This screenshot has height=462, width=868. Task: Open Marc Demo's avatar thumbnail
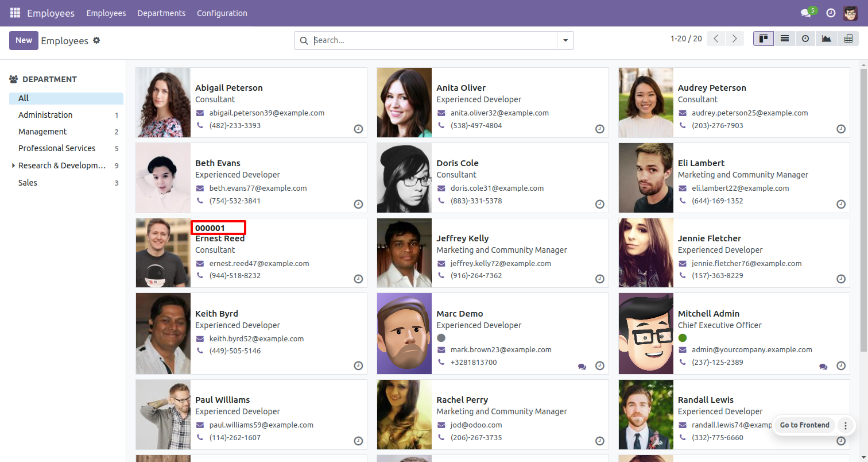(x=404, y=334)
